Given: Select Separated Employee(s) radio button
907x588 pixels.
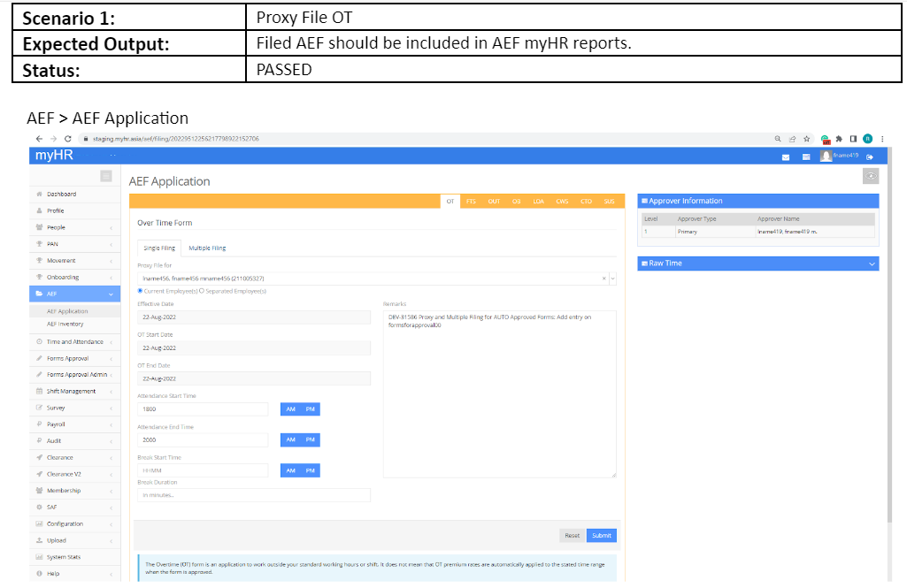Looking at the screenshot, I should point(201,291).
